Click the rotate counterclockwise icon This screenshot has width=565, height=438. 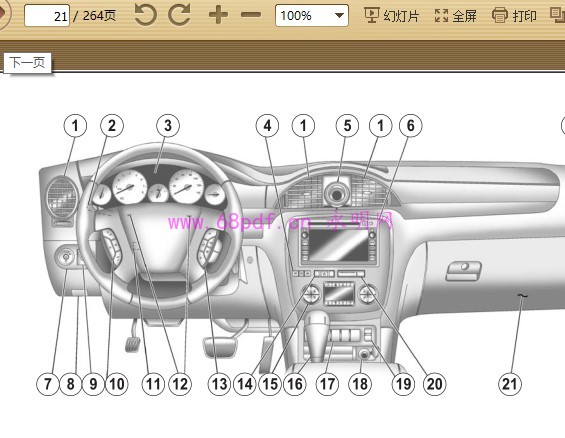pyautogui.click(x=145, y=15)
